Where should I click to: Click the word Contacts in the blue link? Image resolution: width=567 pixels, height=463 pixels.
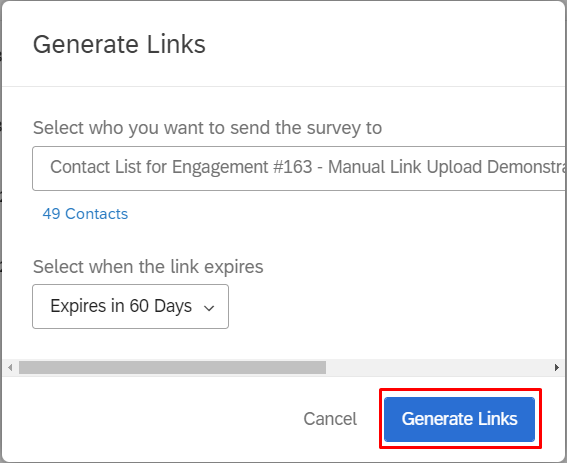click(x=97, y=214)
